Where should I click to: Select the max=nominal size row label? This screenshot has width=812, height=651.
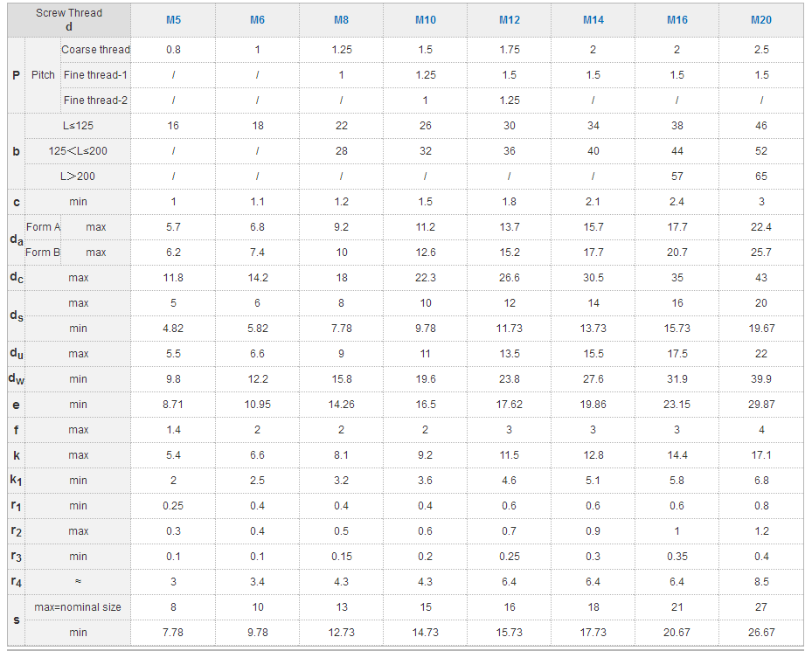pos(78,607)
